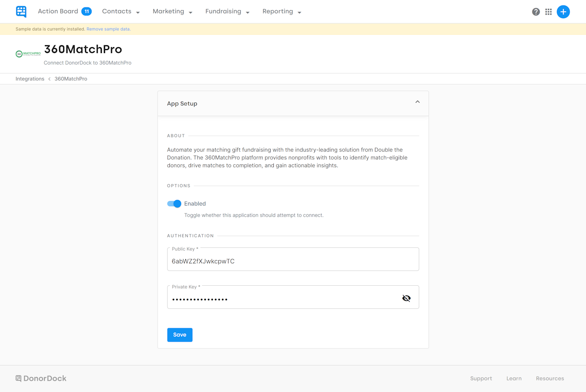The width and height of the screenshot is (586, 392).
Task: Click the blue plus quick-create icon
Action: [x=563, y=11]
